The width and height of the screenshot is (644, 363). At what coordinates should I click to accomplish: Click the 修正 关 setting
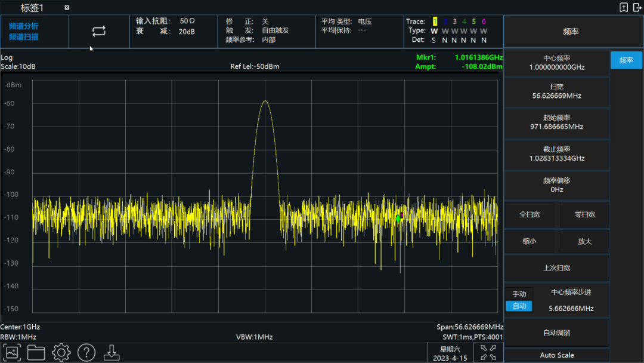coord(247,21)
